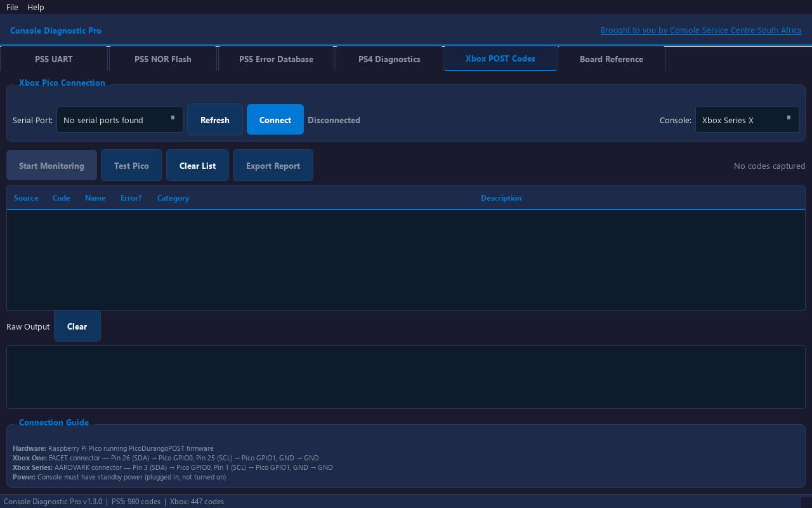The image size is (812, 508).
Task: Select the PS4 Diagnostics tab
Action: [x=390, y=59]
